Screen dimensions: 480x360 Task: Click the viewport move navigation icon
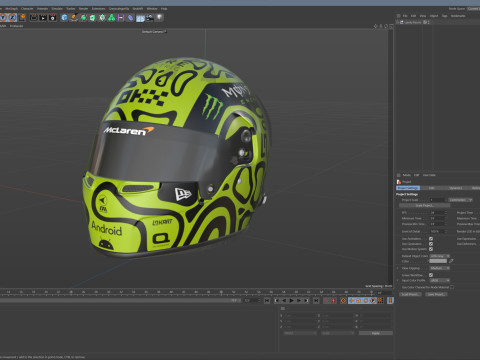[376, 26]
